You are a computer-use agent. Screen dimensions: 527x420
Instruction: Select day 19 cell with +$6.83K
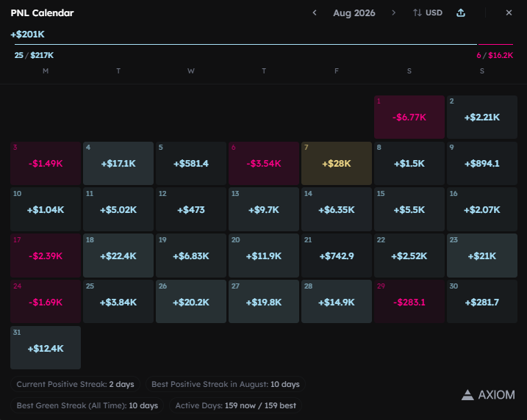191,256
